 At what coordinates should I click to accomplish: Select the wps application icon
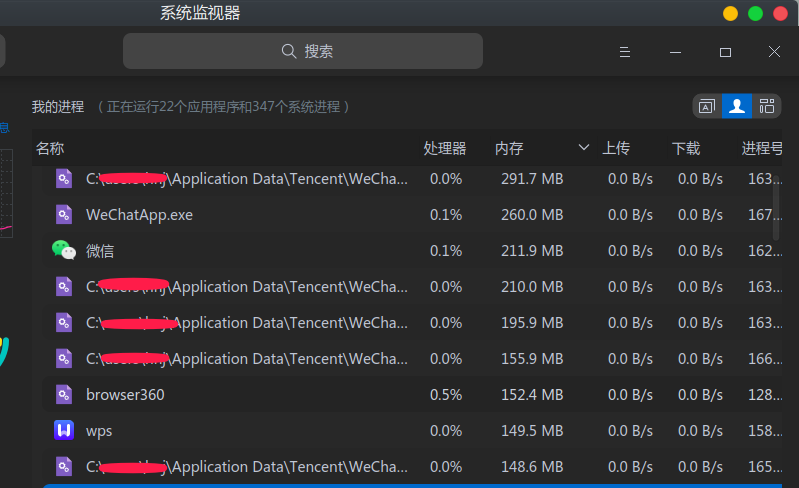click(x=64, y=430)
